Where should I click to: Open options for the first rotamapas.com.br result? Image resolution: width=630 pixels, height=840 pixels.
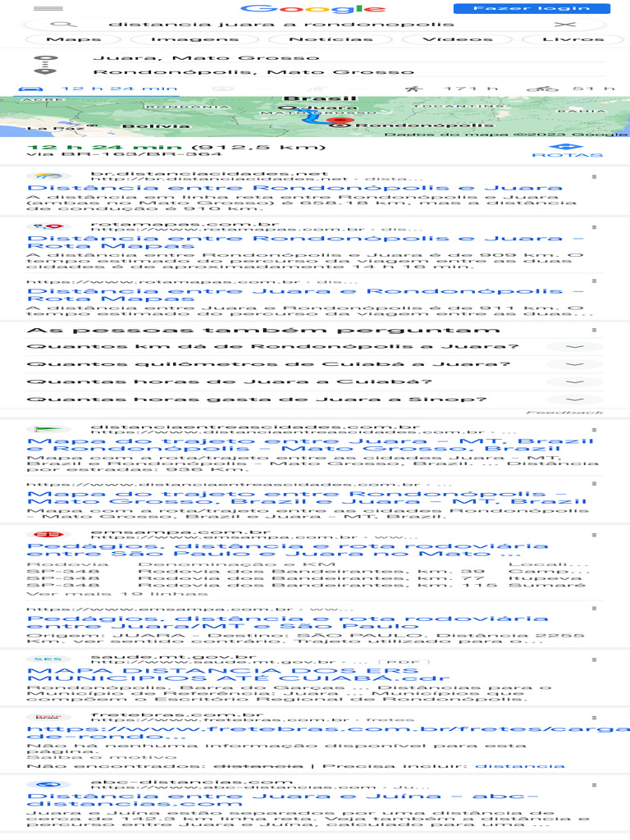click(x=594, y=227)
